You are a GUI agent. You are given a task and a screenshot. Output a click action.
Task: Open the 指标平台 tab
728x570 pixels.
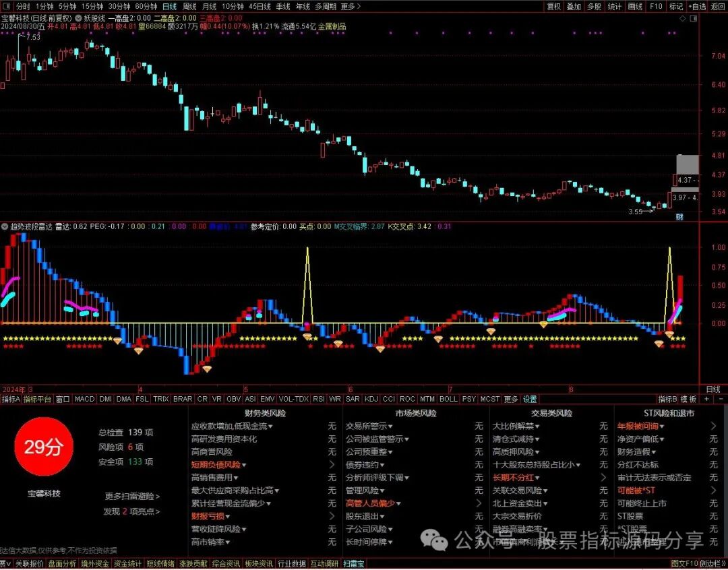pos(37,399)
